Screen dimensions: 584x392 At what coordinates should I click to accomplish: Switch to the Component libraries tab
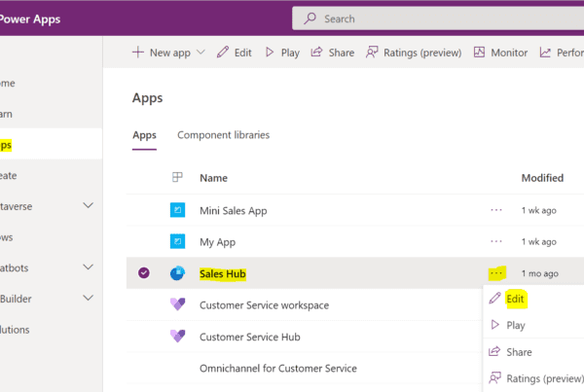tap(223, 135)
